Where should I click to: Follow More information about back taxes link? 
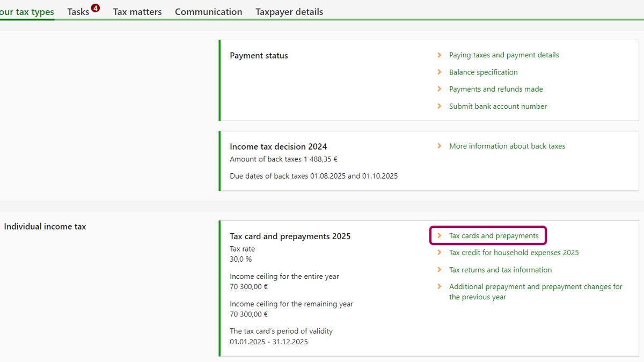(x=507, y=146)
